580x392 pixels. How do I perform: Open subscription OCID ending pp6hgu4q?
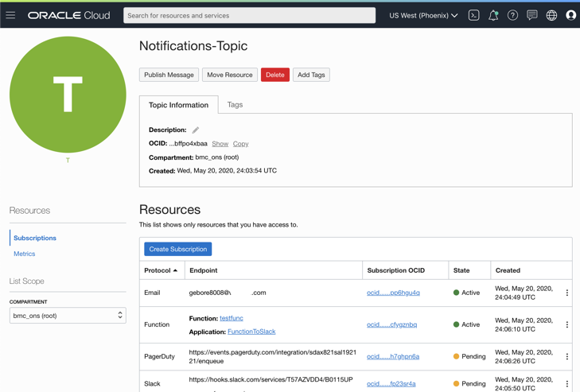point(393,293)
